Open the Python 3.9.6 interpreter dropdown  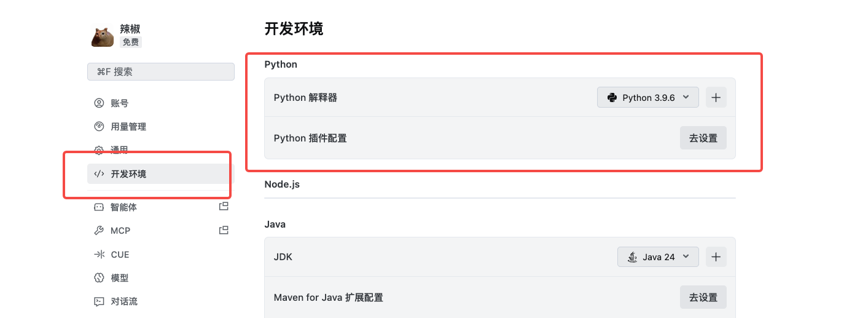tap(648, 97)
